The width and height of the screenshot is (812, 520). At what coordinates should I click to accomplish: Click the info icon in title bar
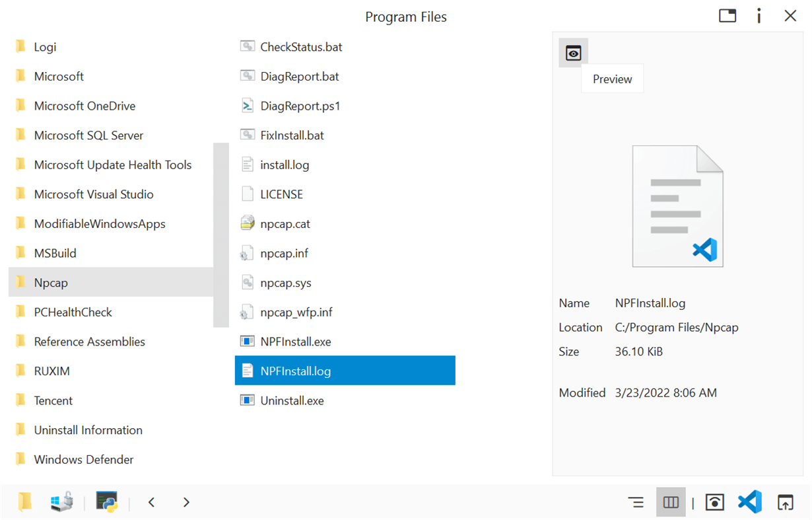[x=758, y=16]
